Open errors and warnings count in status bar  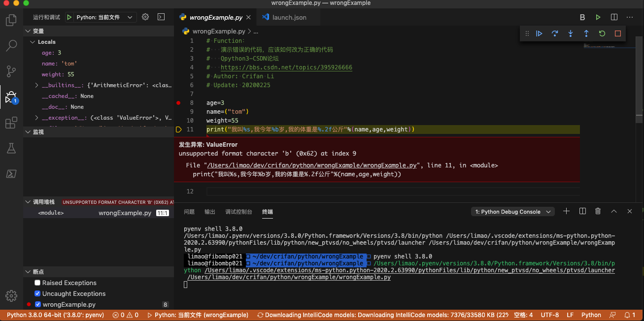[125, 315]
